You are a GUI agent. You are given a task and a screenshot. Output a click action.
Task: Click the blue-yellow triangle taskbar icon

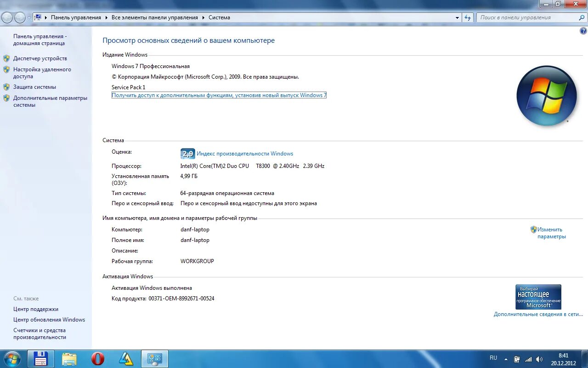pos(126,359)
